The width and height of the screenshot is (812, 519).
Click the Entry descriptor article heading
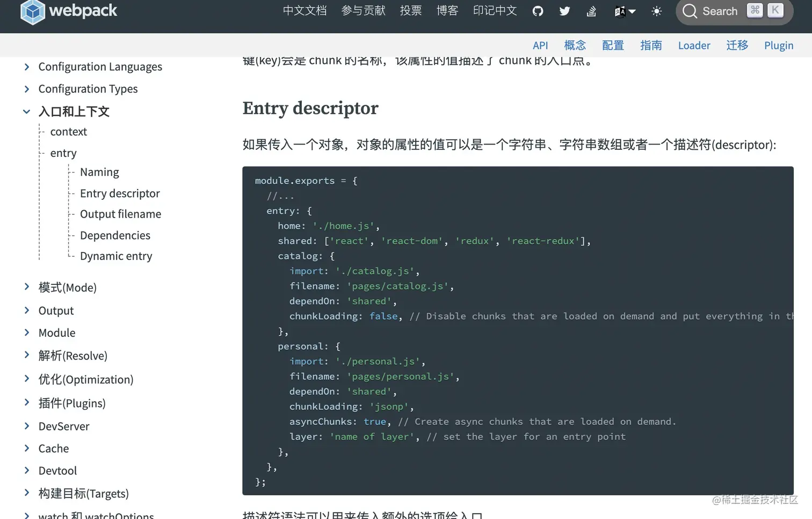pos(310,108)
